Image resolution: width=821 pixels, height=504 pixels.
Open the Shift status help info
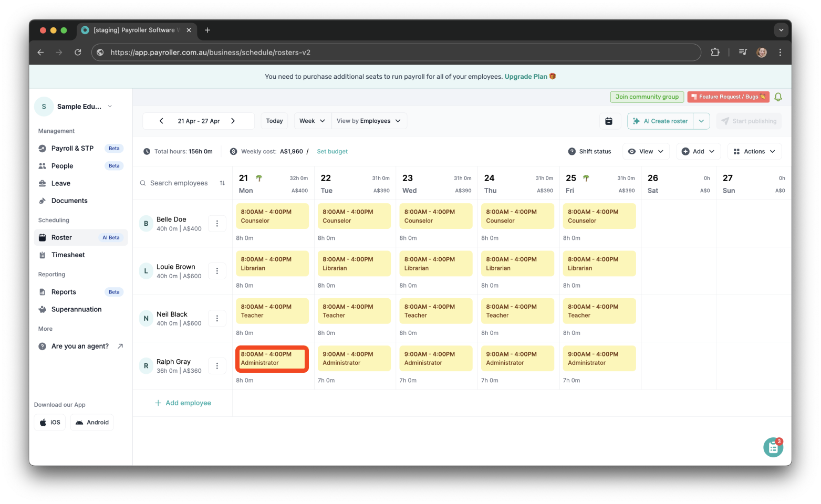[571, 151]
